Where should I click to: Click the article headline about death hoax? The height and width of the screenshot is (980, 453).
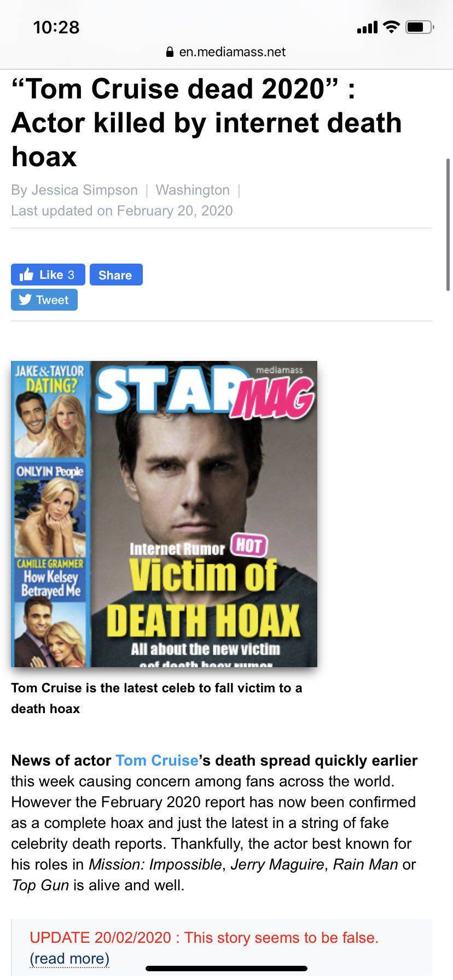207,122
